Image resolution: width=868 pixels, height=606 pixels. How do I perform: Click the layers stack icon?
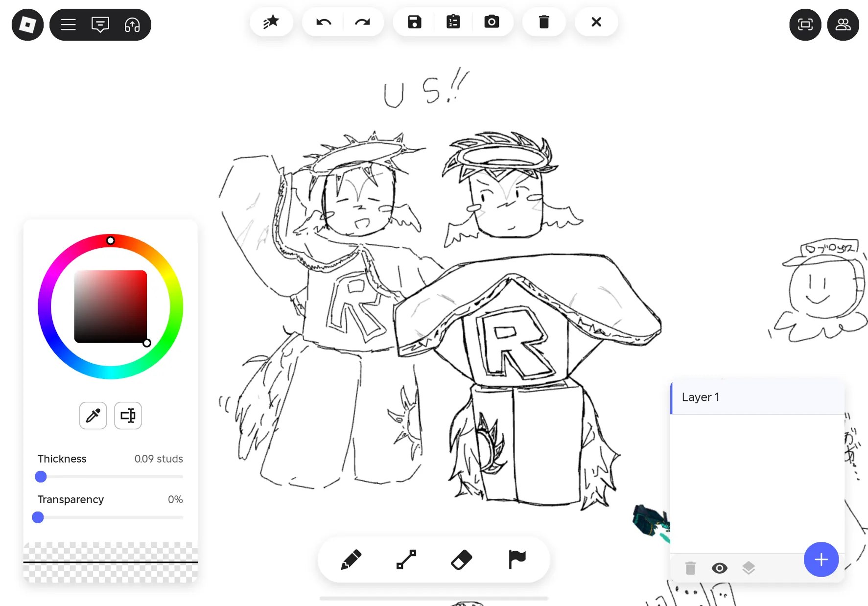[x=749, y=568]
